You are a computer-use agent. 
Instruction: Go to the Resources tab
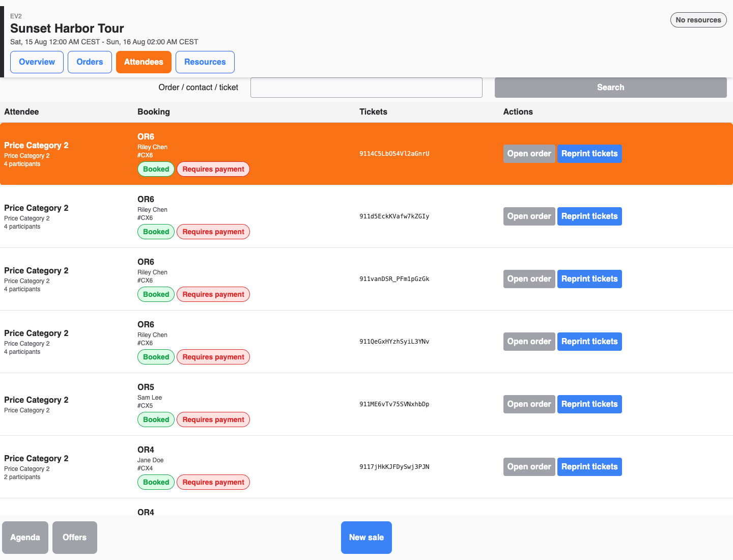(x=205, y=62)
